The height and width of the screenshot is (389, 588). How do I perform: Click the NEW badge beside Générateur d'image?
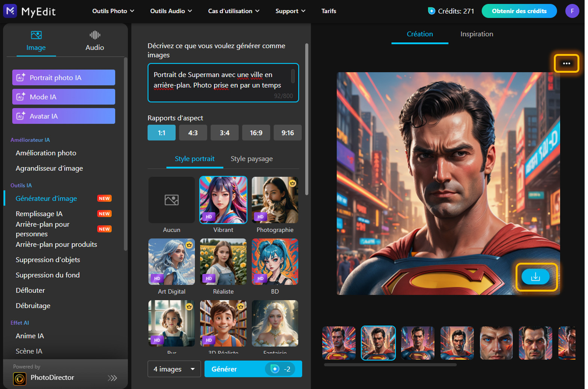click(104, 198)
